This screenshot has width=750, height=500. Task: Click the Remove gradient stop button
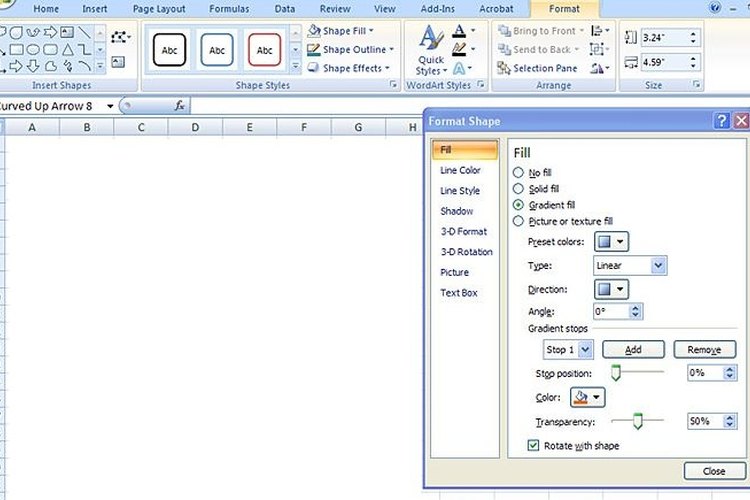click(x=705, y=350)
